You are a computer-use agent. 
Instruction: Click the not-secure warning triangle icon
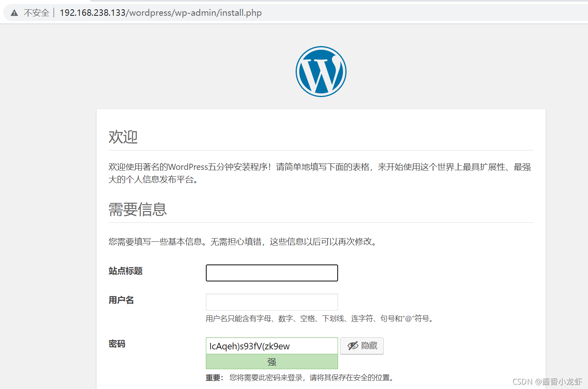(x=15, y=13)
